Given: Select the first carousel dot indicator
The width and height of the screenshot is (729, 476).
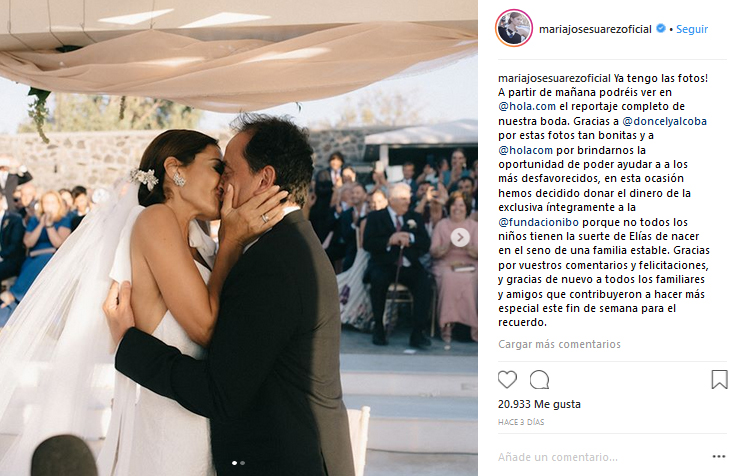Looking at the screenshot, I should (234, 463).
